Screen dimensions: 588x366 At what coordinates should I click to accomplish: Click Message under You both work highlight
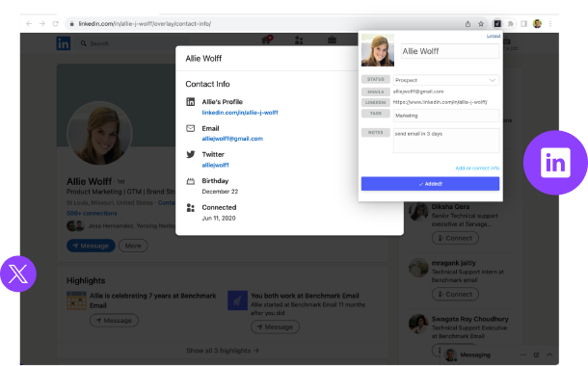pos(275,327)
